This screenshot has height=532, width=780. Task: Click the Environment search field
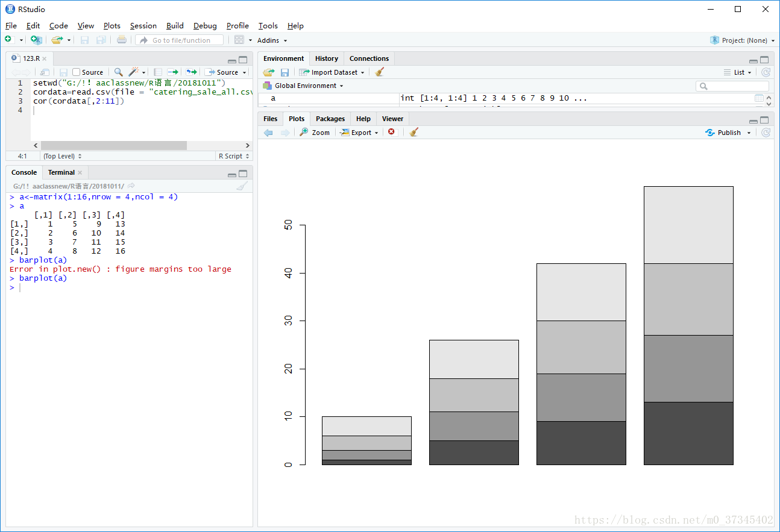pos(732,86)
